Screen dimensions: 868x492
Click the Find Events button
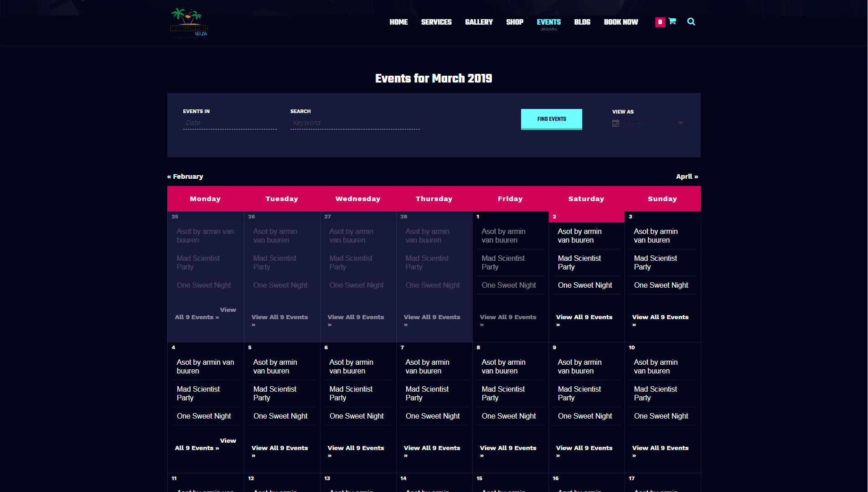(552, 119)
